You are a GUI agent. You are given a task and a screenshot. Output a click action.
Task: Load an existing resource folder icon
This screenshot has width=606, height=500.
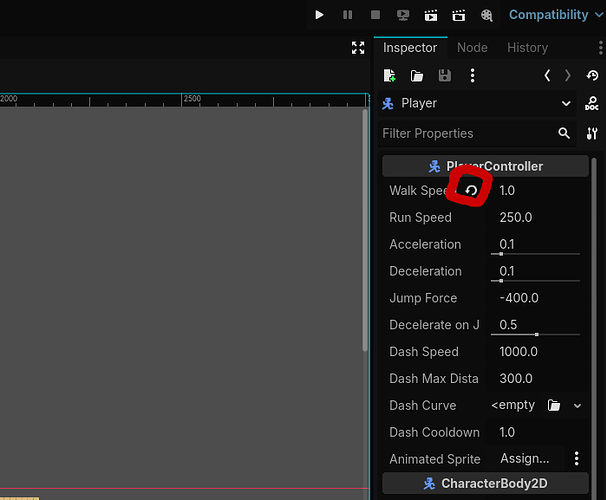(x=417, y=75)
